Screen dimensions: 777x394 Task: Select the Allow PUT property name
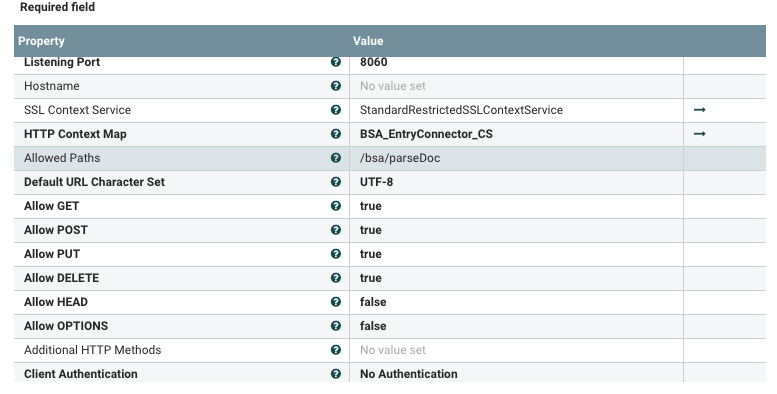point(52,254)
